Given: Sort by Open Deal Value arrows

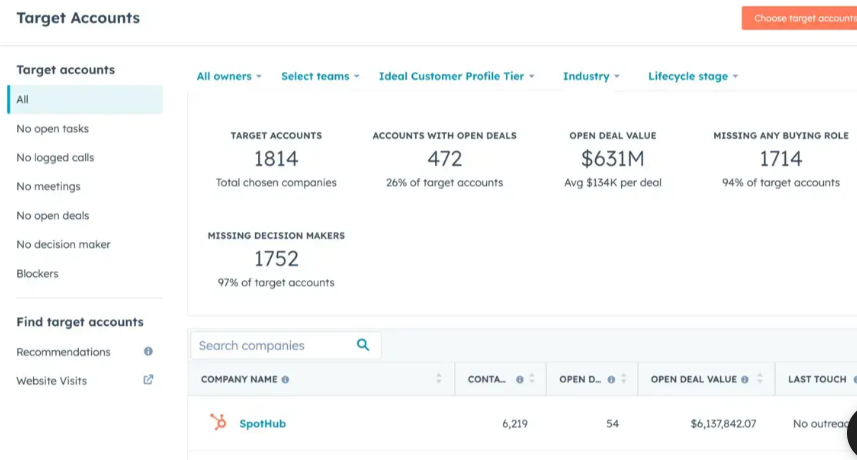Looking at the screenshot, I should click(760, 379).
